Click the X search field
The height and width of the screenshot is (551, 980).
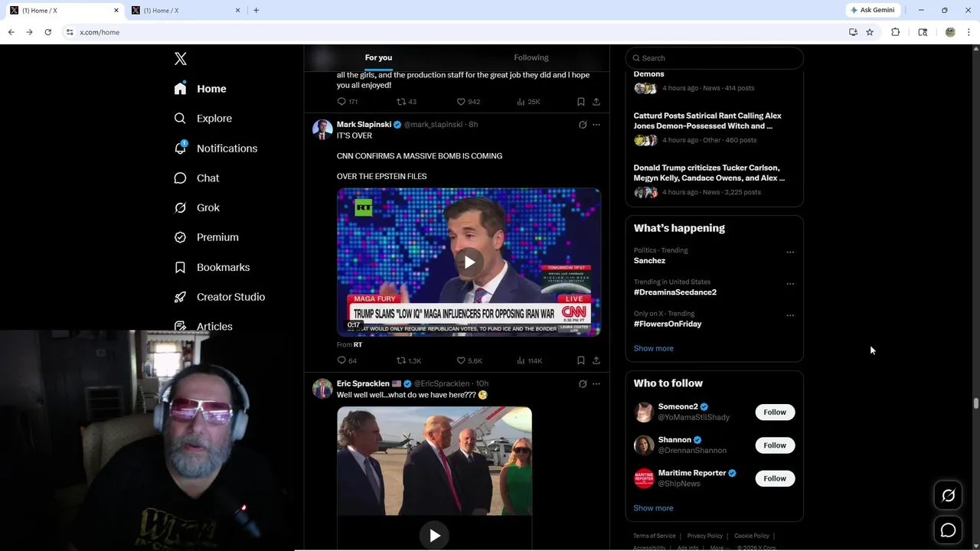[714, 58]
